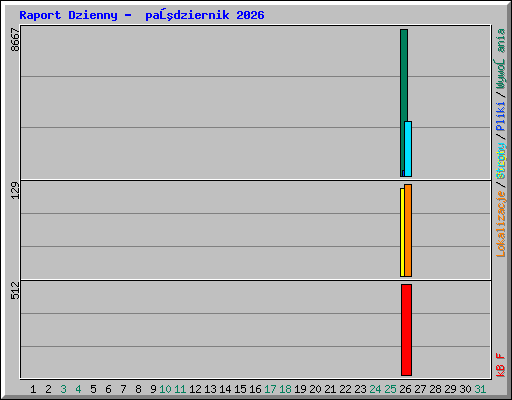The height and width of the screenshot is (400, 512).
Task: Click day 31 on the x-axis
Action: pos(480,389)
